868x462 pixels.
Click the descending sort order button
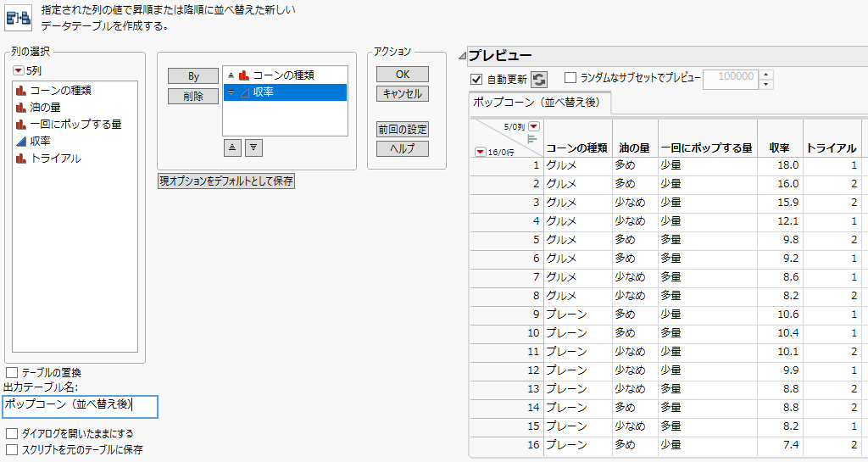click(x=253, y=147)
